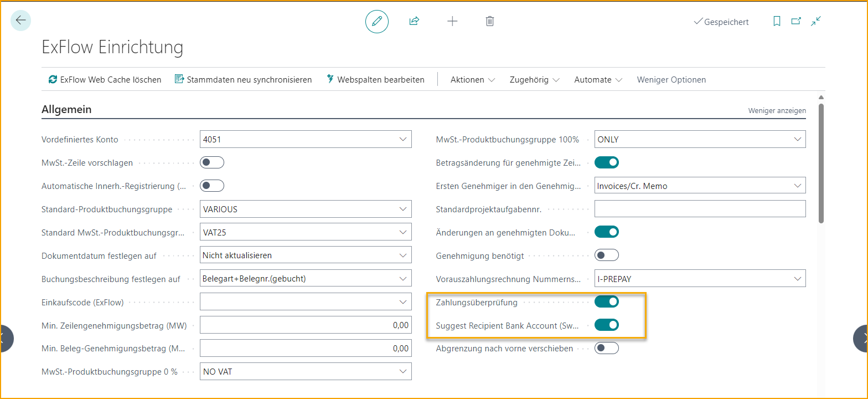Image resolution: width=868 pixels, height=399 pixels.
Task: Click Zahlungsüberprüfung label
Action: tap(477, 303)
